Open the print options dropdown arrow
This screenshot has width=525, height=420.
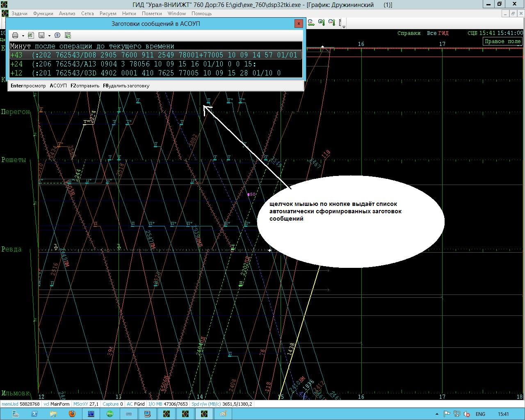click(x=23, y=36)
